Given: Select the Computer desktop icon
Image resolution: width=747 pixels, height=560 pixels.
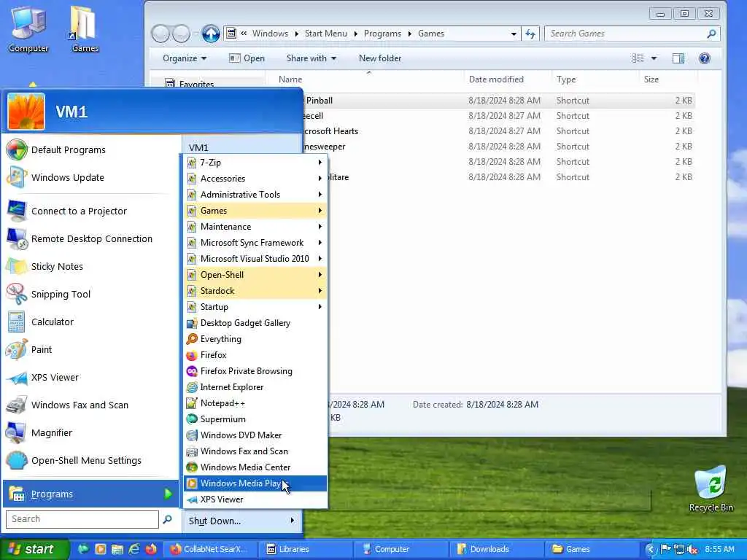Looking at the screenshot, I should coord(28,29).
